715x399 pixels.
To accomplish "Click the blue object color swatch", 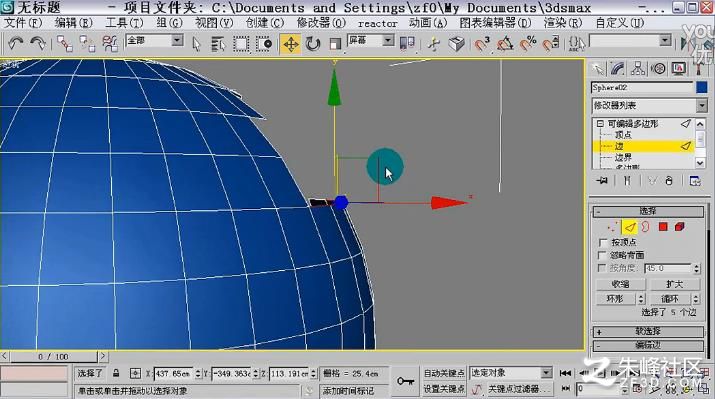I will pos(702,87).
